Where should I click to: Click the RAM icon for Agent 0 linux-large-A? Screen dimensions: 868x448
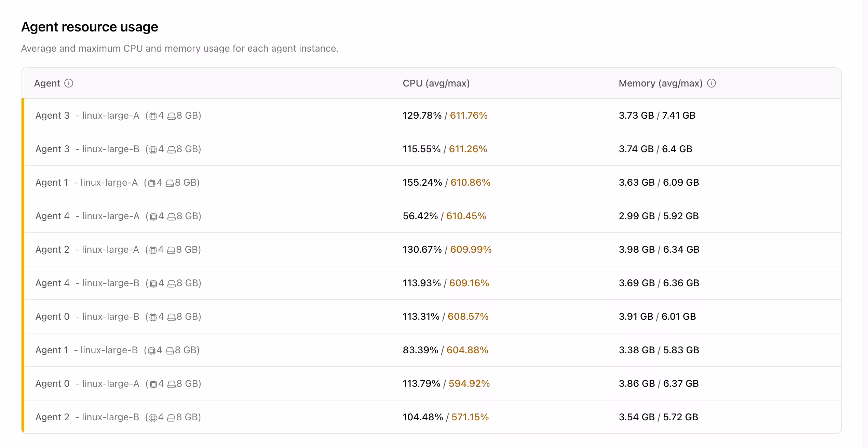coord(172,384)
